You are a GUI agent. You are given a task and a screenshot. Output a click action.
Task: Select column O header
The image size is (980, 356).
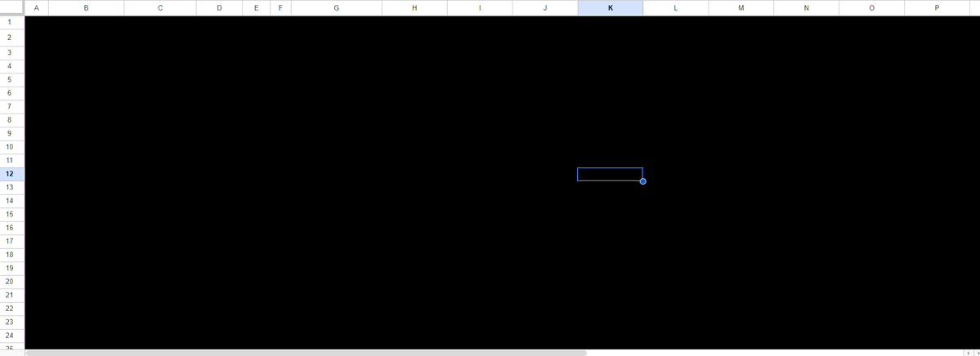[x=872, y=7]
